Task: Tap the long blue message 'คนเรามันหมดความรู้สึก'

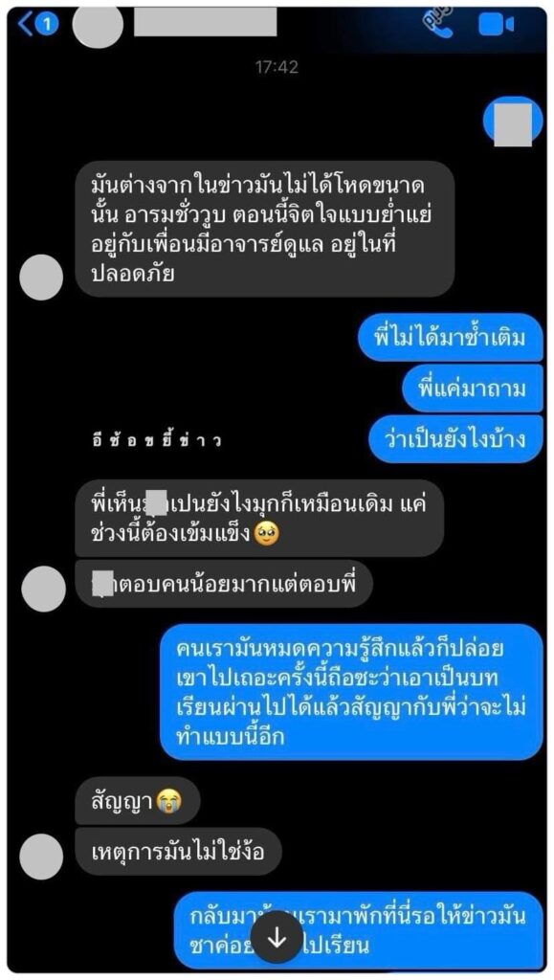Action: [x=352, y=692]
